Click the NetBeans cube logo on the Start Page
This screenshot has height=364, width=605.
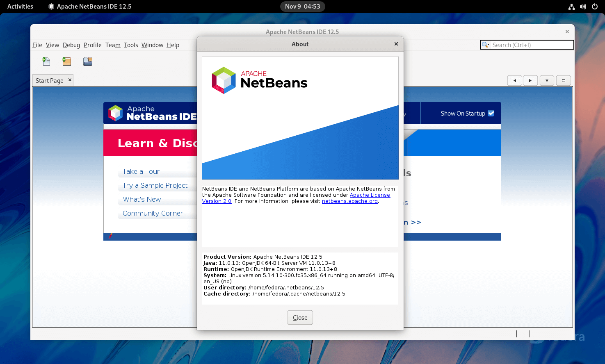(x=116, y=113)
